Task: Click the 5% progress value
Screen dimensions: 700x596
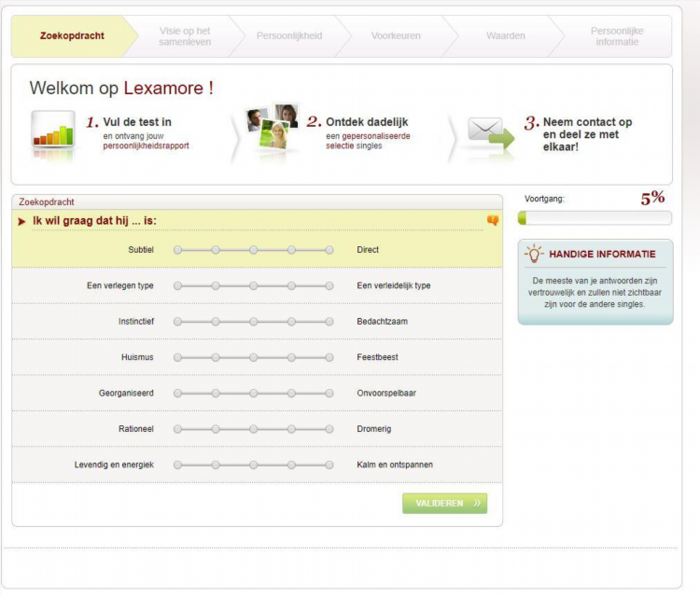Action: point(652,198)
